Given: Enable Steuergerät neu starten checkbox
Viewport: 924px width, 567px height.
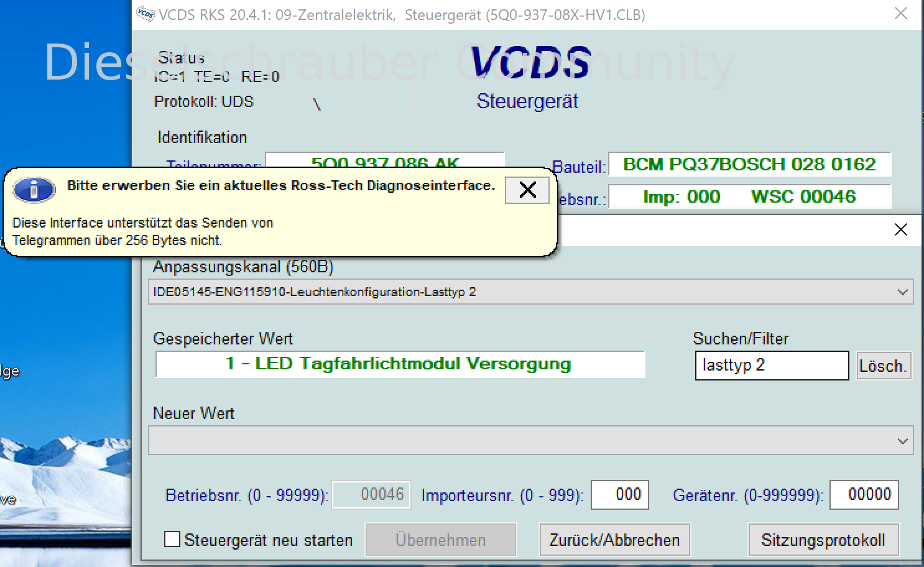Looking at the screenshot, I should pyautogui.click(x=172, y=539).
